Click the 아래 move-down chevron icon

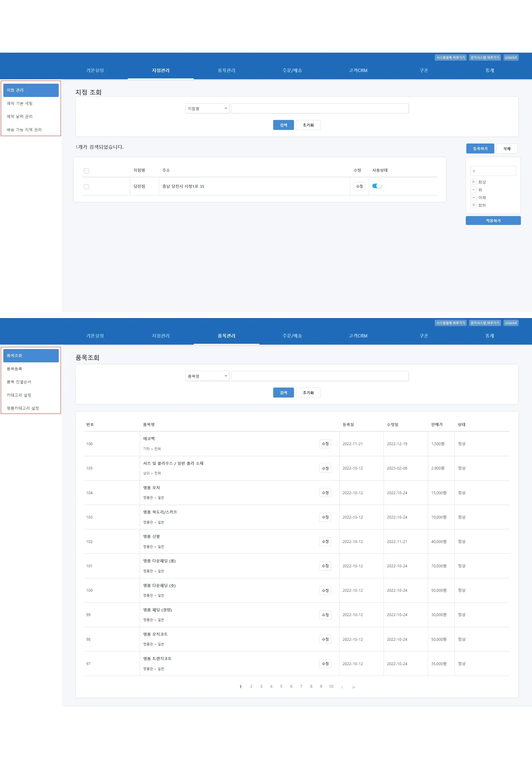pos(473,198)
